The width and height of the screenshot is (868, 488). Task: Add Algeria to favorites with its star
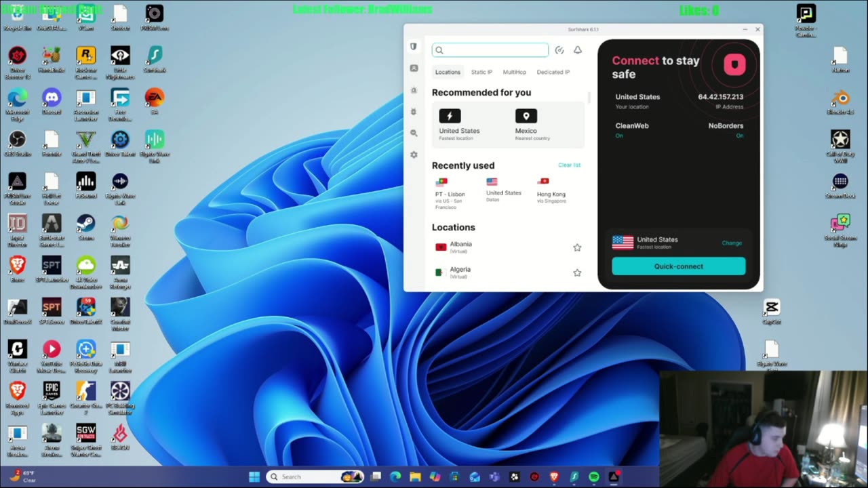click(577, 272)
